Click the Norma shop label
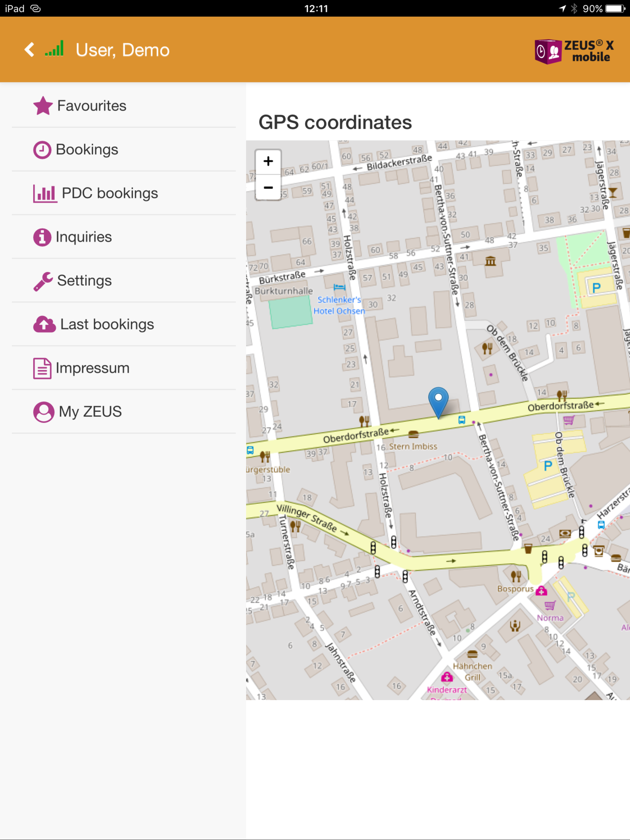The height and width of the screenshot is (840, 630). 550,618
